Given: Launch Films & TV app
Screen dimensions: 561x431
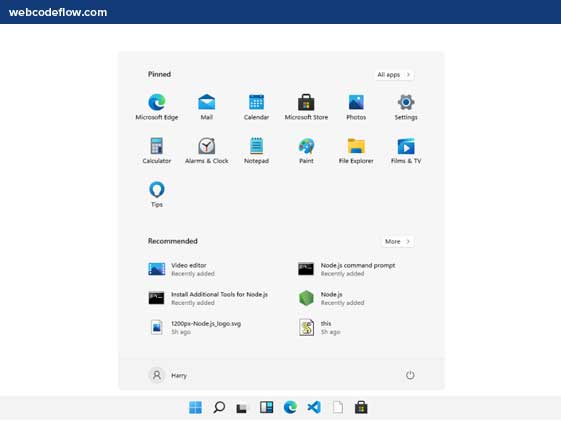Looking at the screenshot, I should 406,150.
